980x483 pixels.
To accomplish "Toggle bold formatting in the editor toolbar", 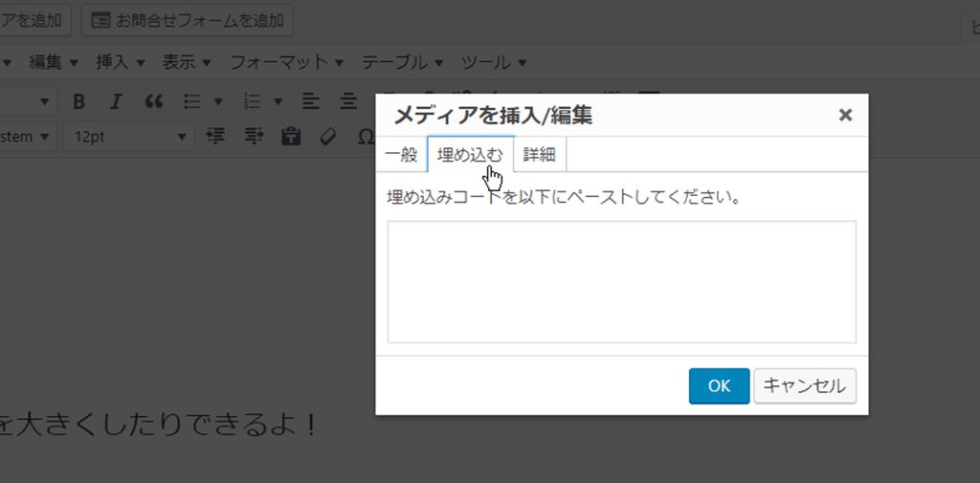I will pos(79,101).
